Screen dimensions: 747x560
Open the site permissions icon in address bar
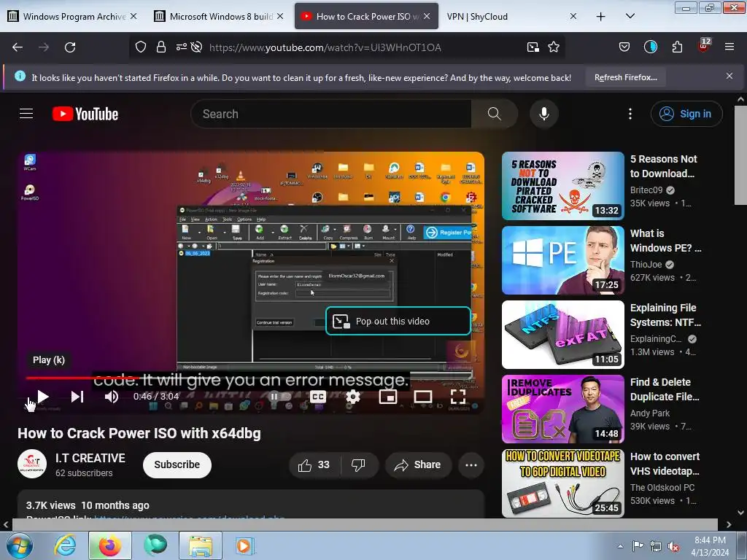pos(182,47)
